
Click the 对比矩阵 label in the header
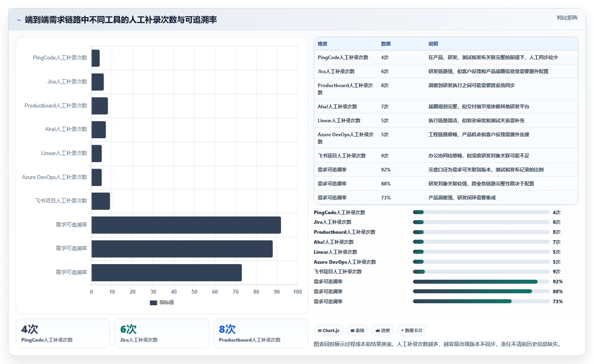point(567,18)
